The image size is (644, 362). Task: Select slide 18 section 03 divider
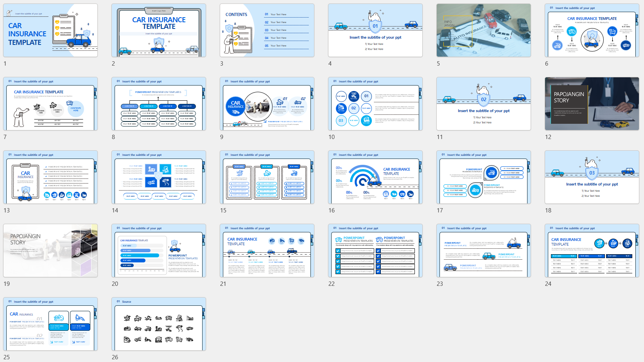[592, 177]
